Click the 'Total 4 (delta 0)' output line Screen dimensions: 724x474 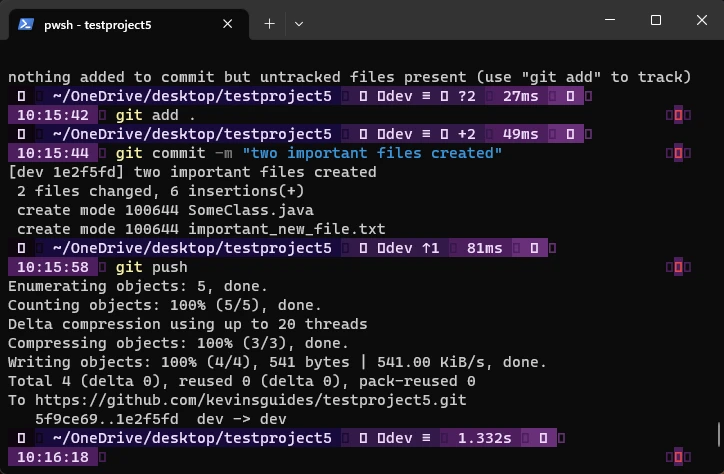[241, 381]
